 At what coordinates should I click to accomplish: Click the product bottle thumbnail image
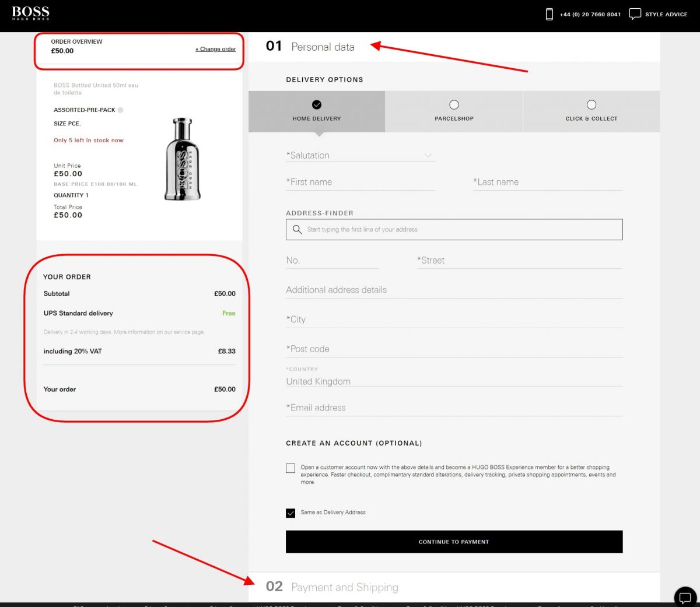[181, 159]
